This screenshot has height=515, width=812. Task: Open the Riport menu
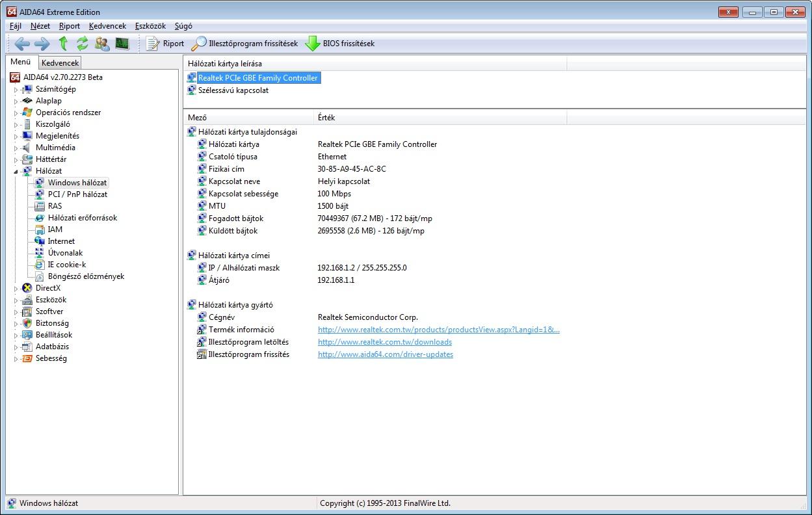pyautogui.click(x=70, y=26)
